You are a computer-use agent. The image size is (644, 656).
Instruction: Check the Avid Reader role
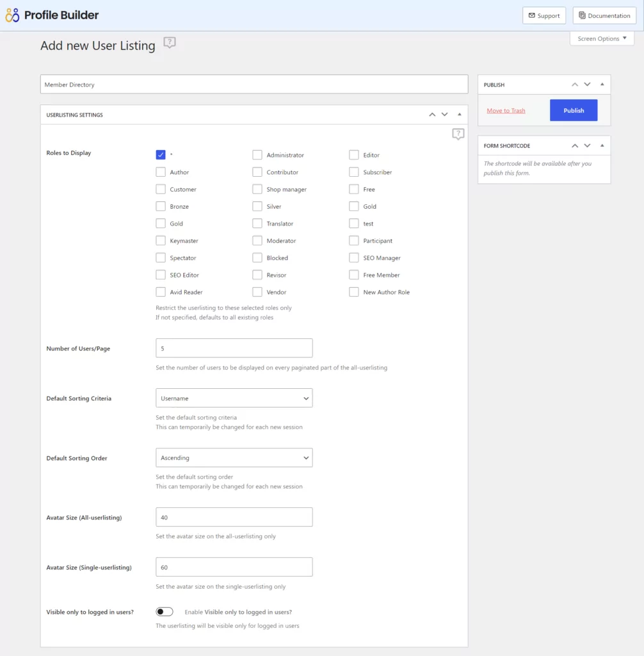click(x=161, y=292)
